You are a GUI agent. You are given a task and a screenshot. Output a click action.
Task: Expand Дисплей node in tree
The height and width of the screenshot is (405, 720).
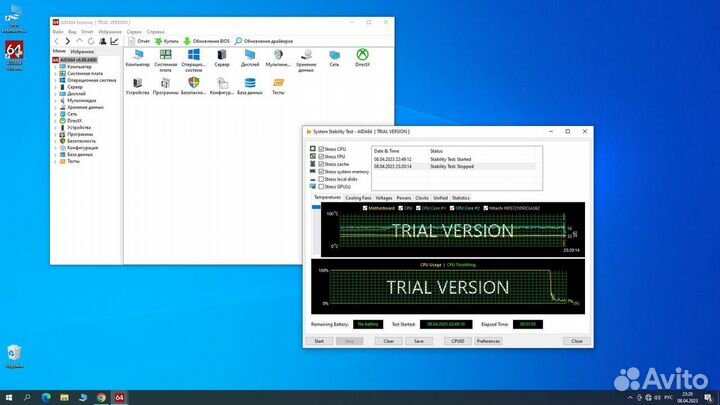(x=56, y=94)
